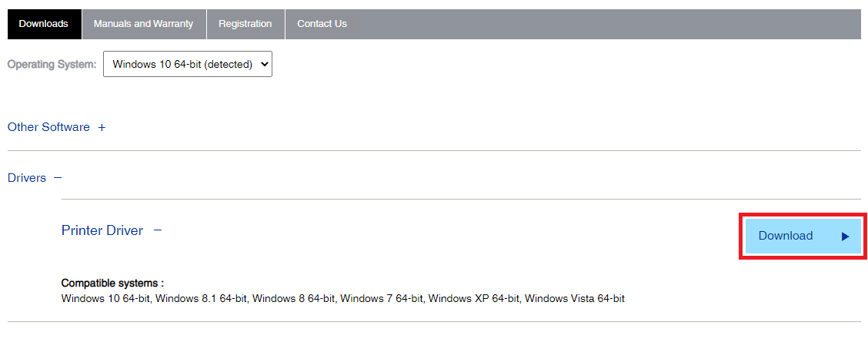Collapse the Printer Driver entry title
Viewport: 868px width, 339px height.
click(x=102, y=230)
